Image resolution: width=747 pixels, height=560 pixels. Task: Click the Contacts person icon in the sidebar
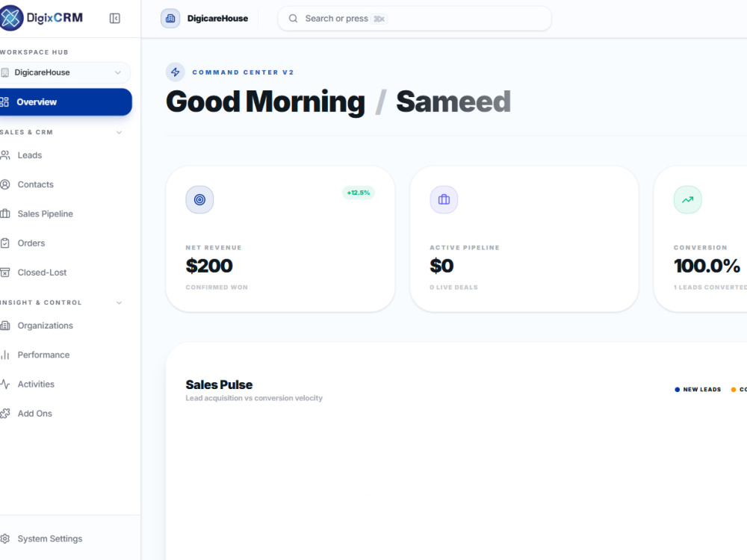click(x=4, y=184)
